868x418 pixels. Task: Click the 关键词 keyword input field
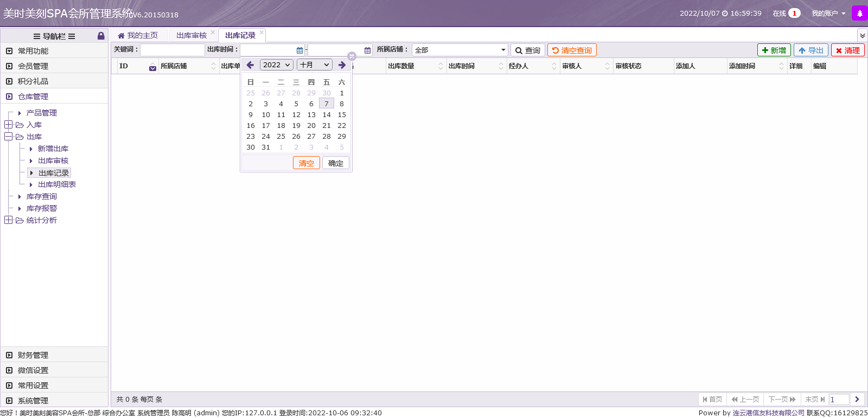click(172, 50)
